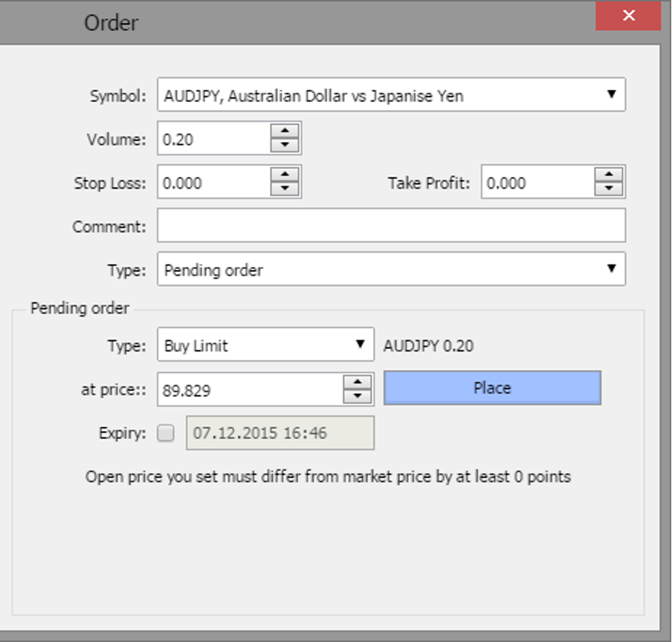Open the Buy Limit type dropdown
Image resolution: width=672 pixels, height=642 pixels.
click(x=360, y=345)
